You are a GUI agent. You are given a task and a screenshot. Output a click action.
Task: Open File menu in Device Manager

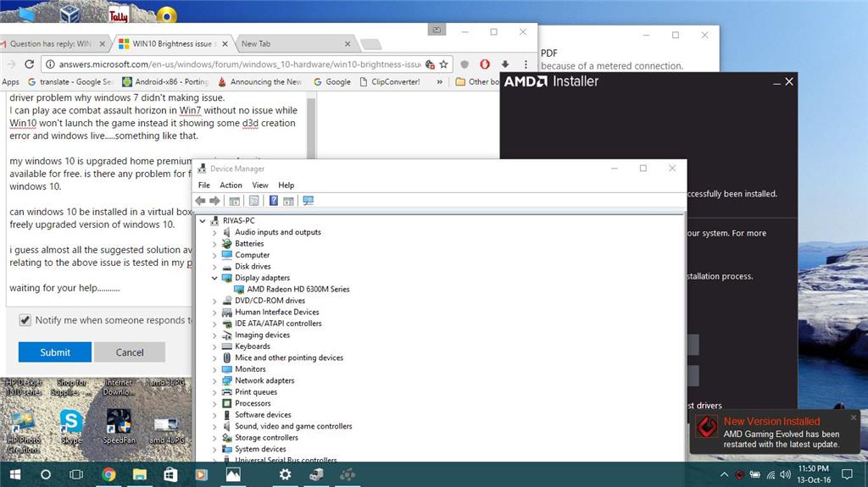(204, 185)
